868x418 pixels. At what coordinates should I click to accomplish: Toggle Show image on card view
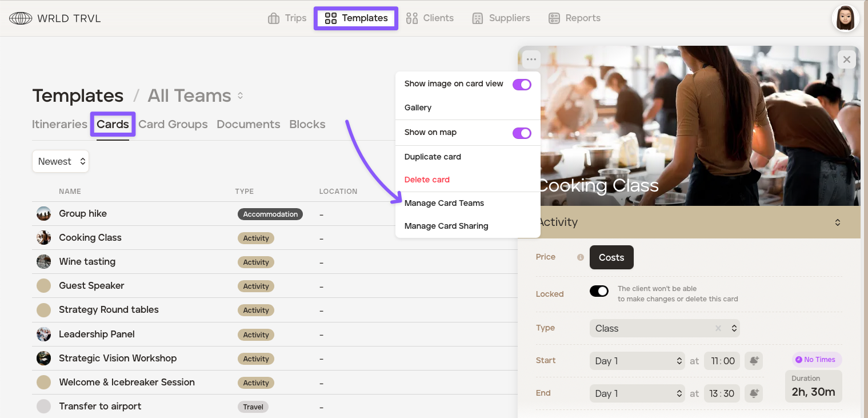coord(522,85)
